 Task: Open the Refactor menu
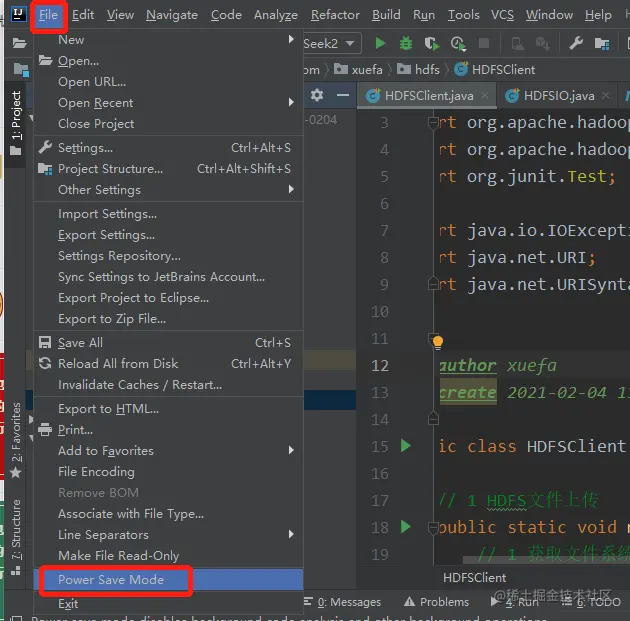coord(335,15)
